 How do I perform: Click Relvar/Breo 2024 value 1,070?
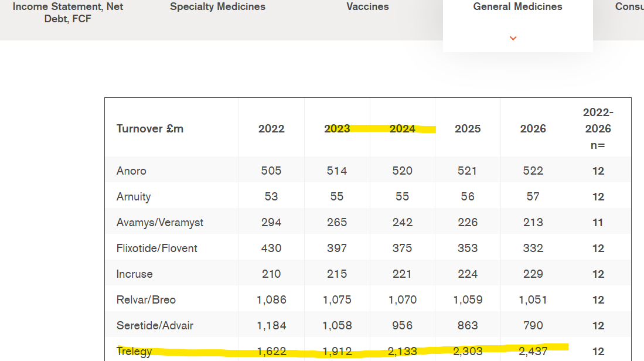[x=402, y=300]
